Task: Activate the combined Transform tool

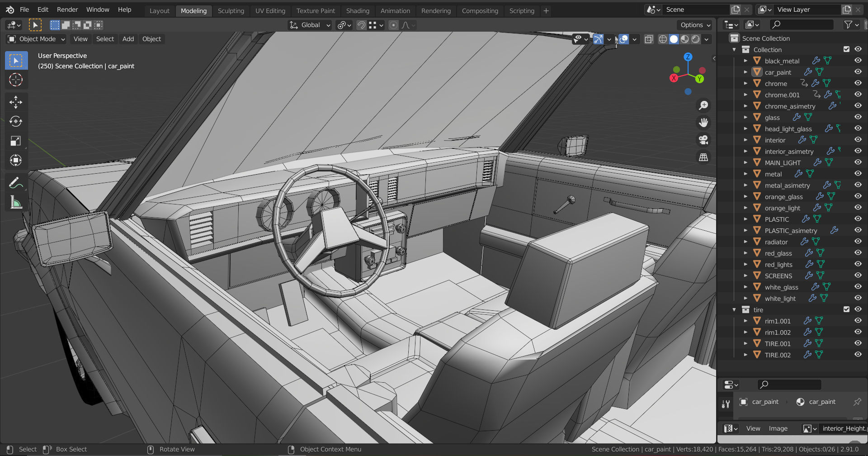Action: pos(16,161)
